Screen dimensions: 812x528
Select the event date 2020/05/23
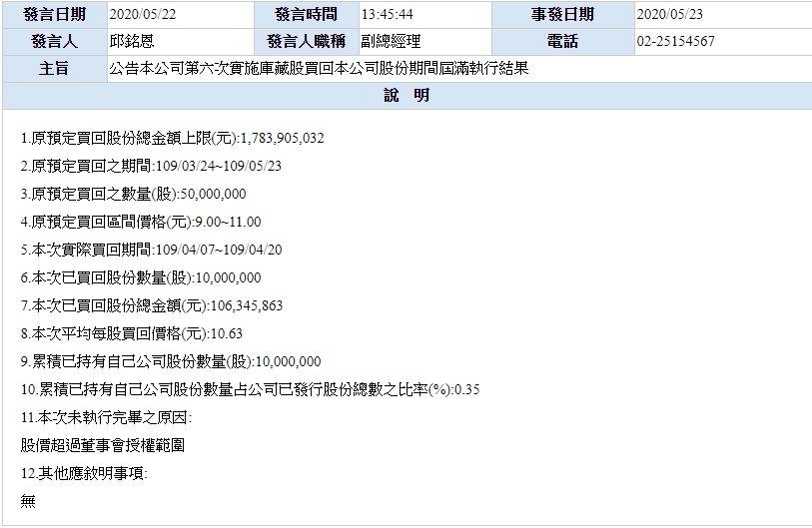pos(669,15)
